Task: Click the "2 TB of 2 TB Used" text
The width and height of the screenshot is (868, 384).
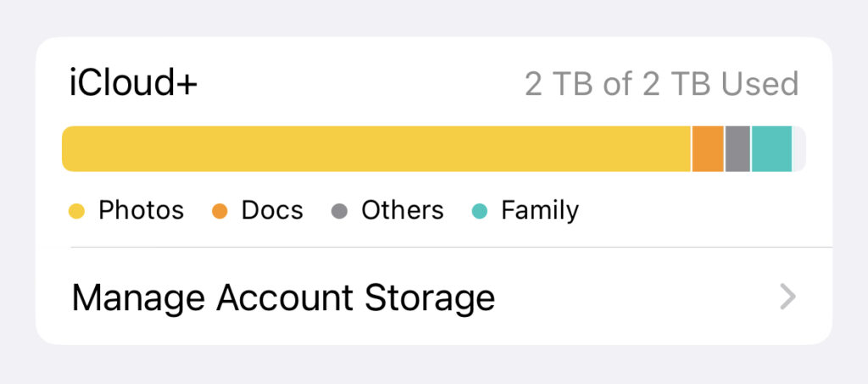Action: 661,84
